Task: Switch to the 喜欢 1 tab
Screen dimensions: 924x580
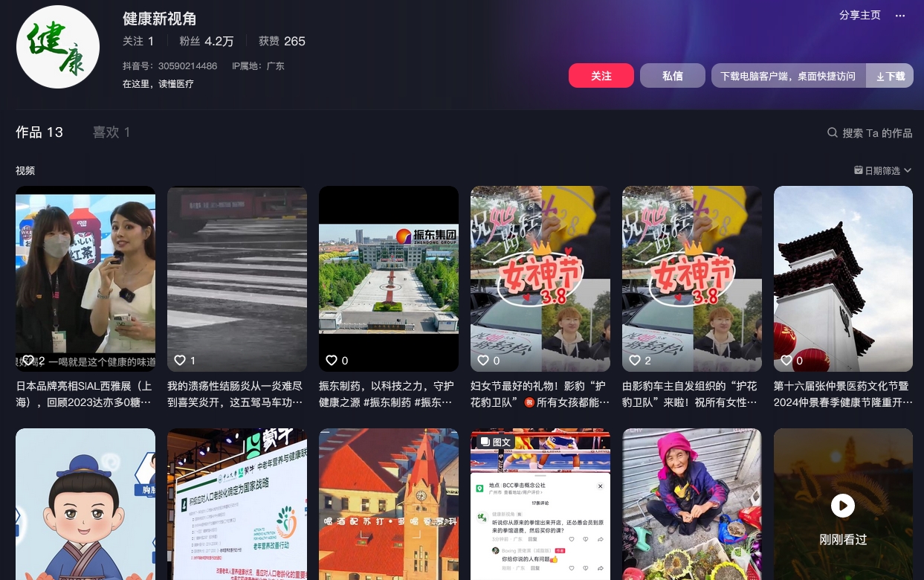Action: [x=112, y=132]
